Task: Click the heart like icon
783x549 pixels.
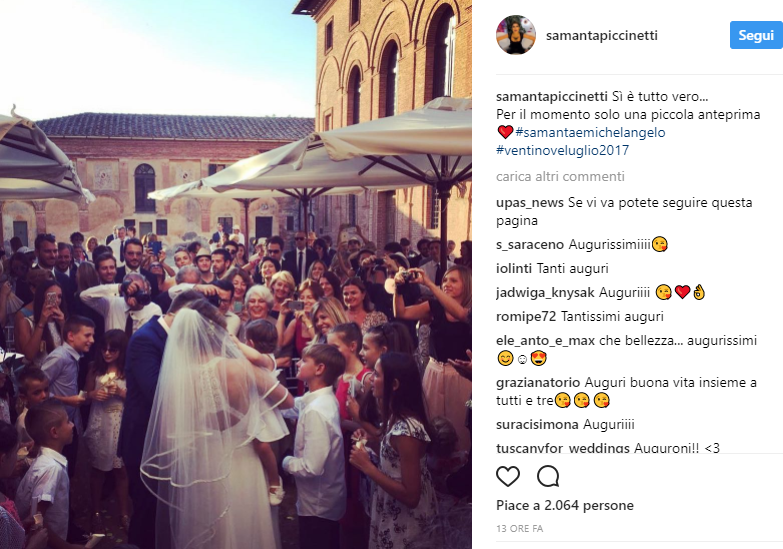Action: tap(508, 477)
